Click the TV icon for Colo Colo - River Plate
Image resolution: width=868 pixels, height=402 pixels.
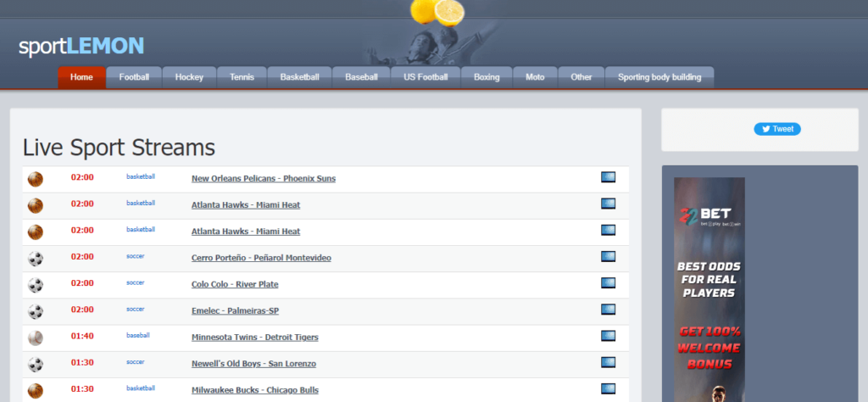click(x=608, y=283)
